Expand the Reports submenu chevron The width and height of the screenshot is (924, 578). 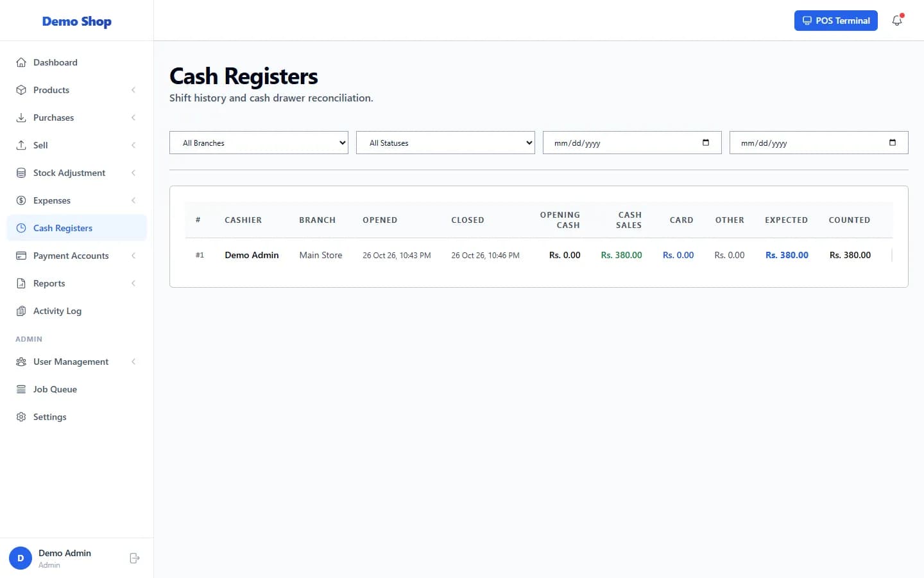[133, 283]
